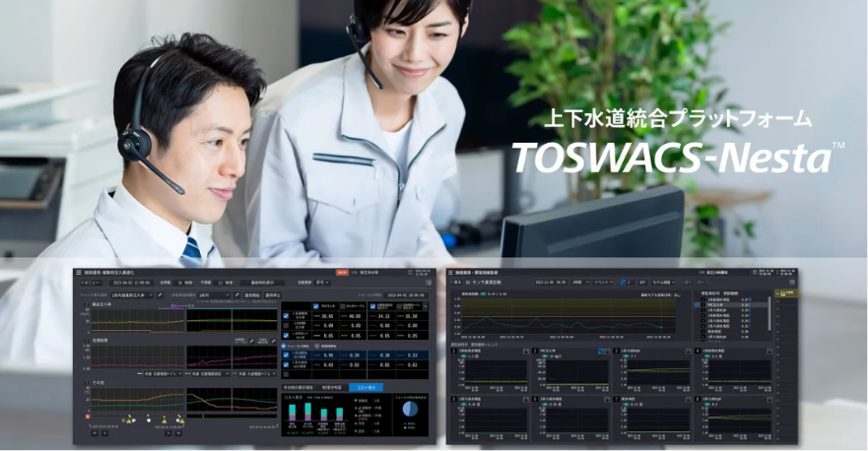868x451 pixels.
Task: Click corner icon of trend panel 8
Action: (769, 400)
